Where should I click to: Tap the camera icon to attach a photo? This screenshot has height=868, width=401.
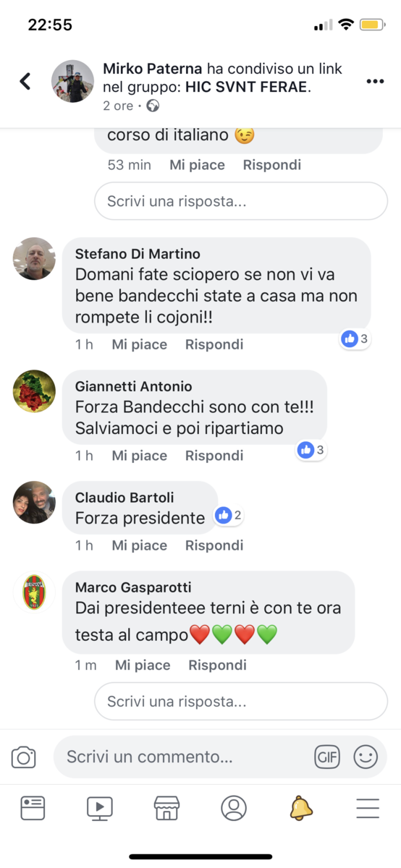[24, 757]
